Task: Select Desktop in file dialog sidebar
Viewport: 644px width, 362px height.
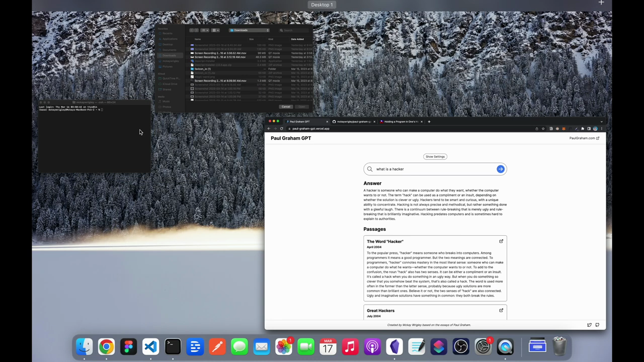Action: (168, 44)
